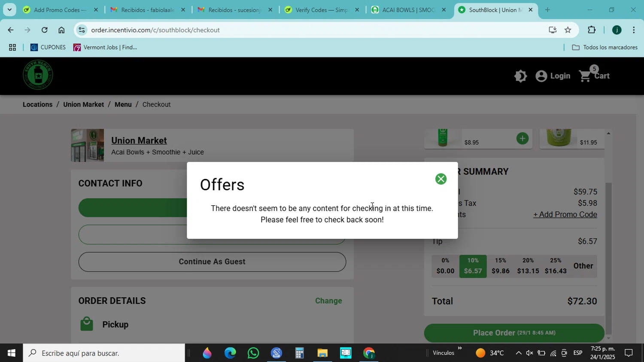Place the order
This screenshot has height=362, width=644.
click(x=514, y=333)
